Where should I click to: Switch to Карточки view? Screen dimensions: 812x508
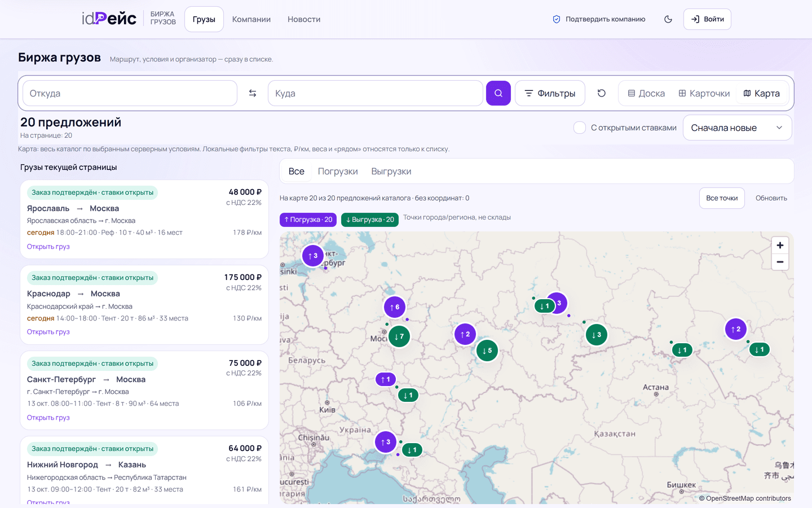704,93
